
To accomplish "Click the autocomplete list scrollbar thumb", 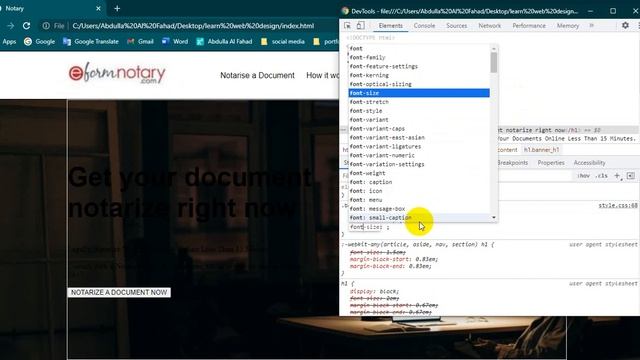I will [x=494, y=62].
